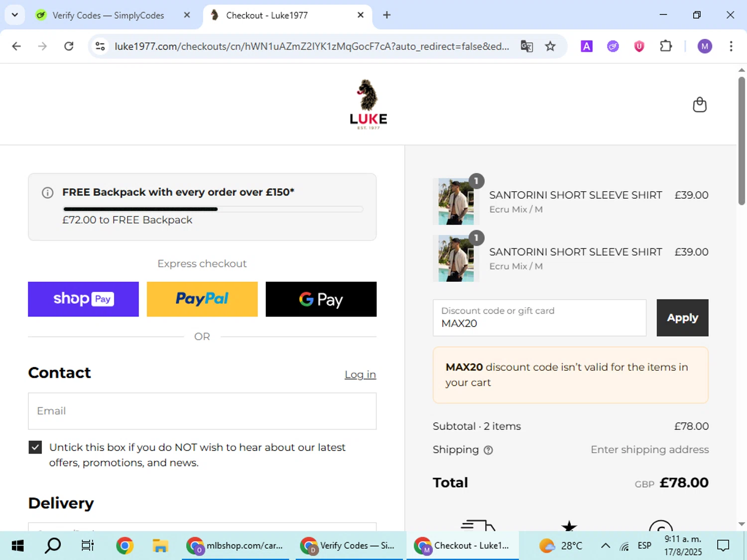Open the 28°C weather widget
This screenshot has width=747, height=560.
pos(561,546)
